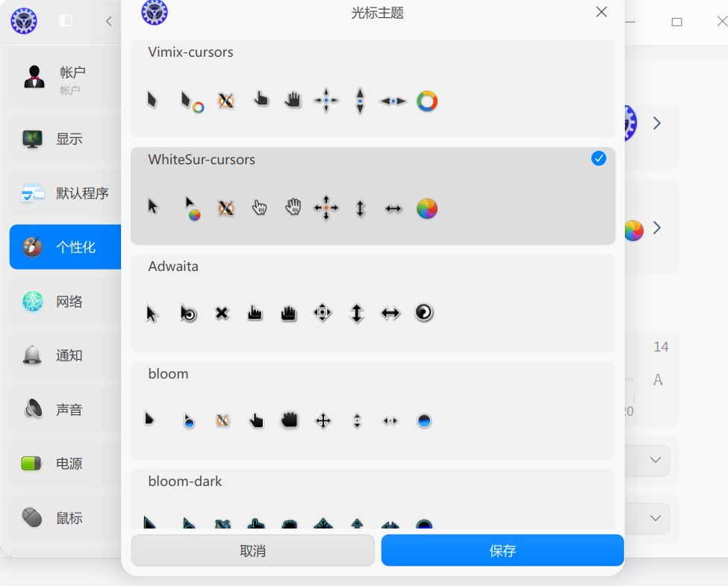Viewport: 728px width, 586px height.
Task: Close the 光标主题 dialog
Action: click(x=601, y=12)
